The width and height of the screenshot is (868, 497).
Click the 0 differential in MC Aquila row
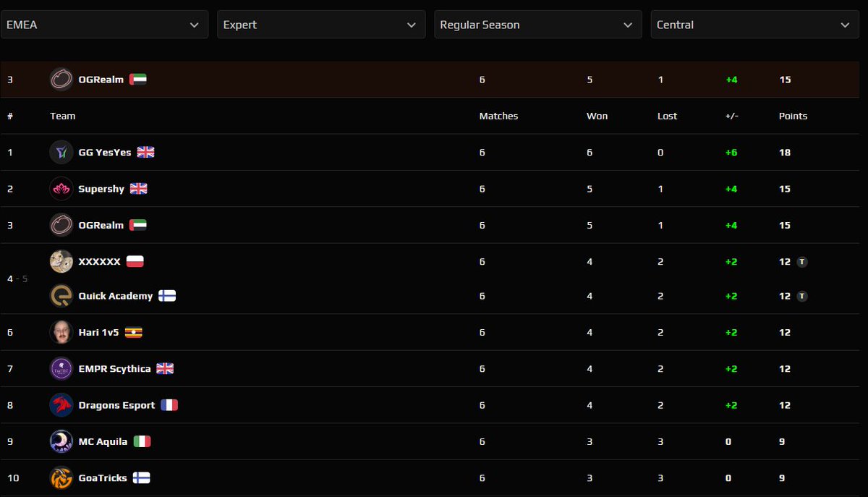(728, 441)
